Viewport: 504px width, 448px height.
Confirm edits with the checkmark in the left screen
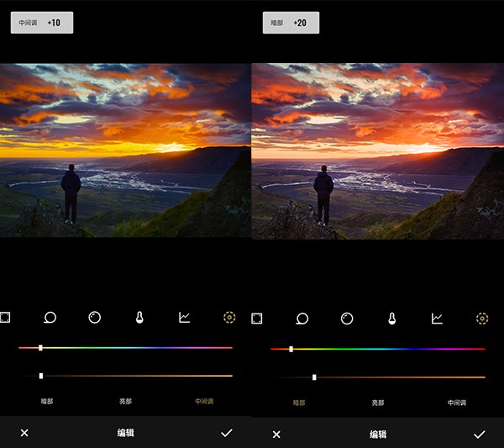227,433
